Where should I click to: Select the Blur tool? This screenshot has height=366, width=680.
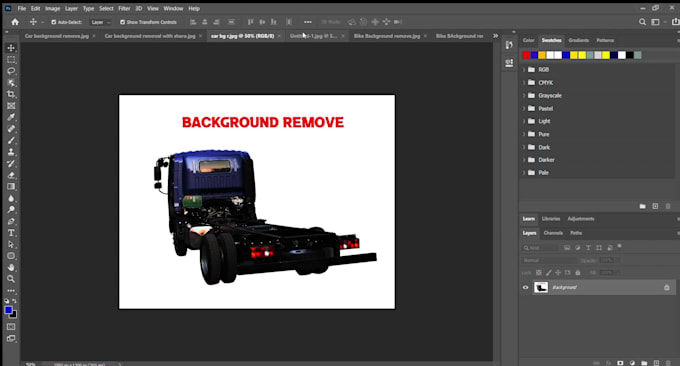click(11, 198)
